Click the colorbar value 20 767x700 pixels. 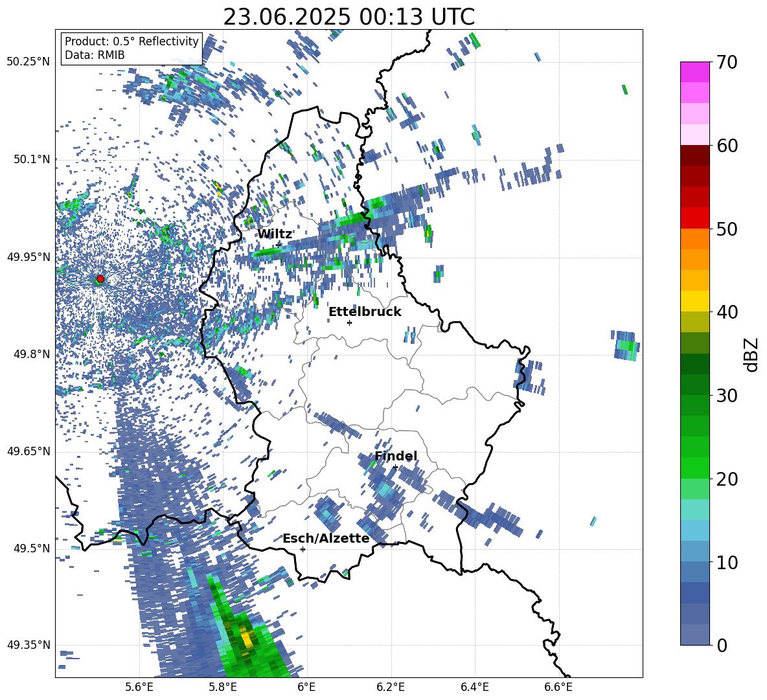[x=727, y=479]
